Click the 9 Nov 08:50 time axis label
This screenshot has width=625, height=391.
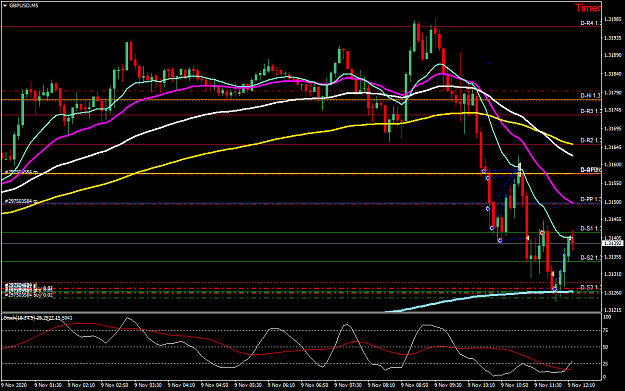(x=415, y=385)
